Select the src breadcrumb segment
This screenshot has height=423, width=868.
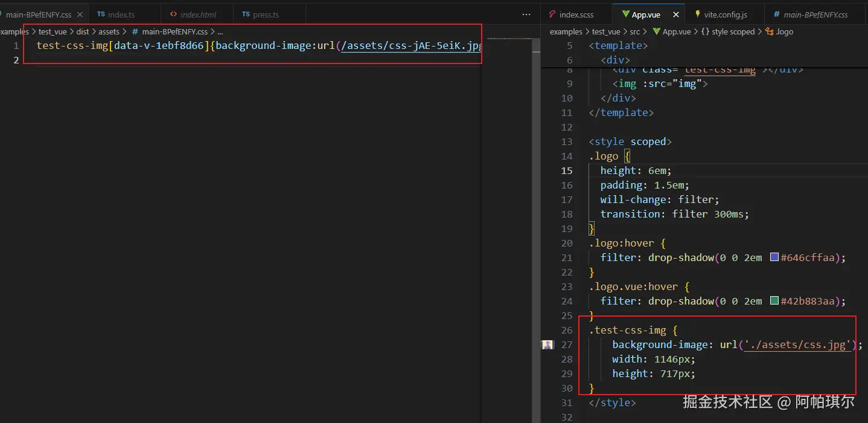[636, 31]
